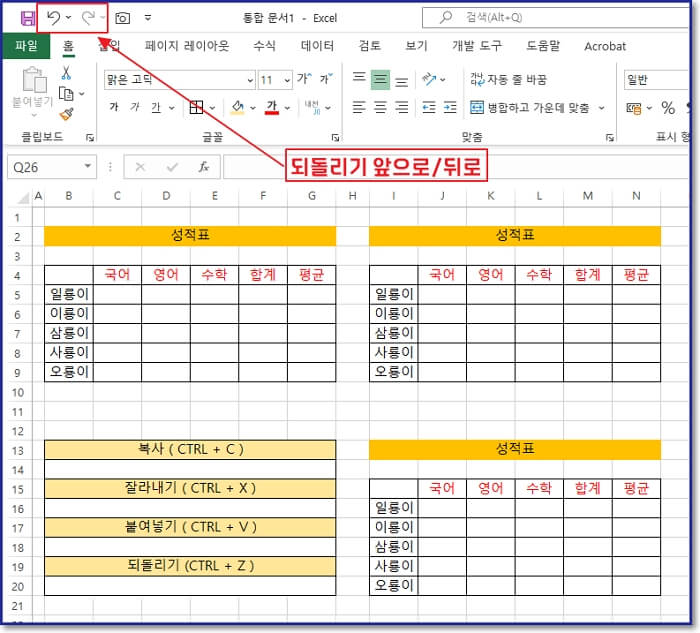Viewport: 700px width, 633px height.
Task: Click the borders icon
Action: [x=196, y=108]
